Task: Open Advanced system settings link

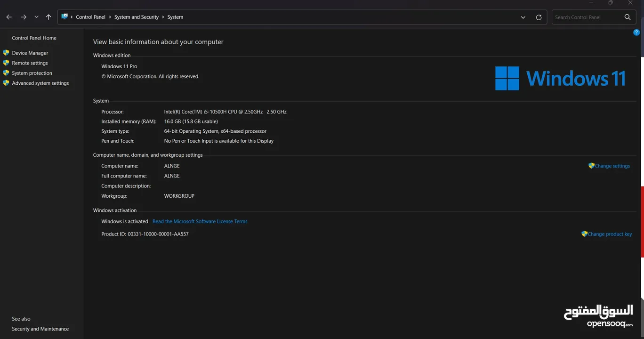Action: coord(40,83)
